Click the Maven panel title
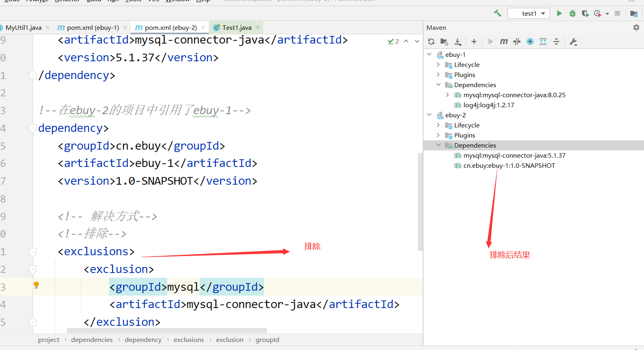Screen dimensions: 644x350 (x=436, y=27)
